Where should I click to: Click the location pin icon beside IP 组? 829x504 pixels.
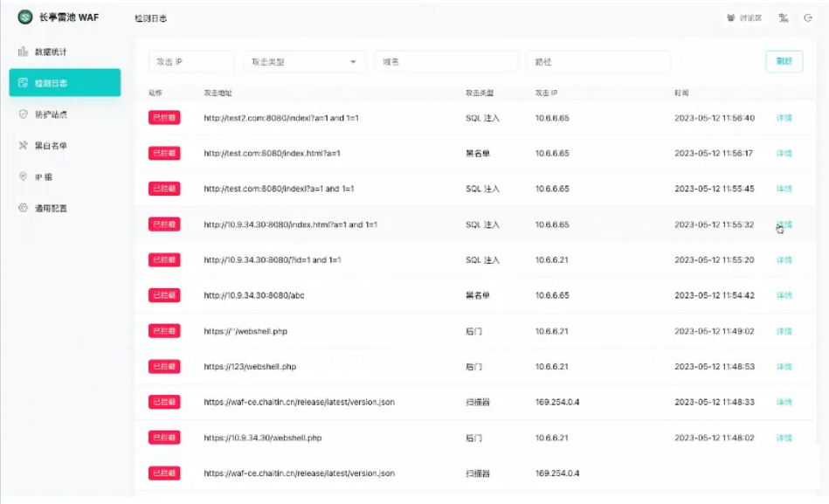coord(24,176)
